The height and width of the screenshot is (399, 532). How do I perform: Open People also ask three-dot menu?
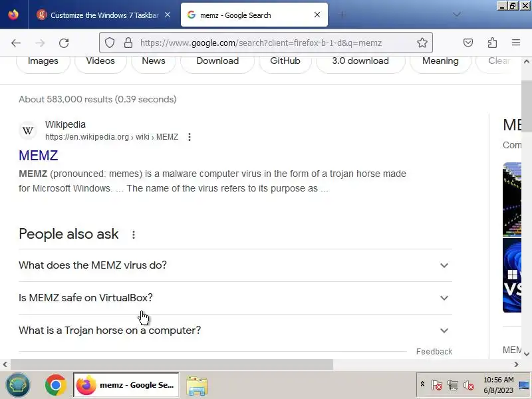coord(134,235)
